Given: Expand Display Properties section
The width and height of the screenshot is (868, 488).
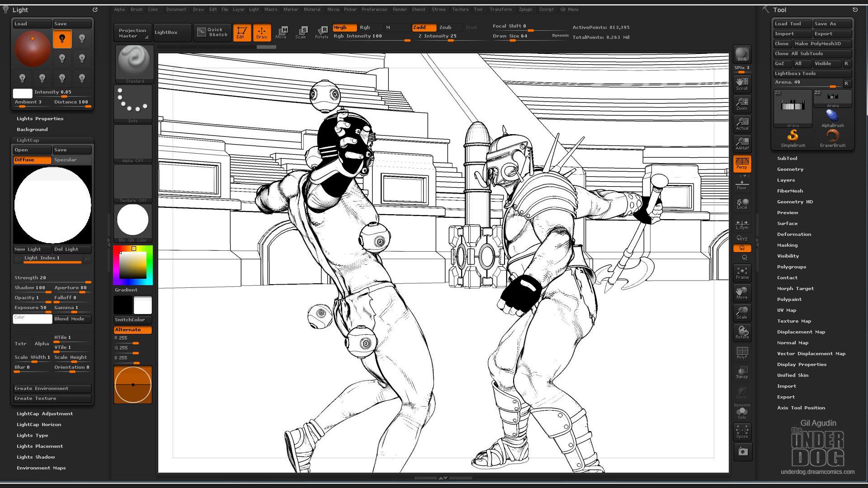Looking at the screenshot, I should (x=802, y=364).
